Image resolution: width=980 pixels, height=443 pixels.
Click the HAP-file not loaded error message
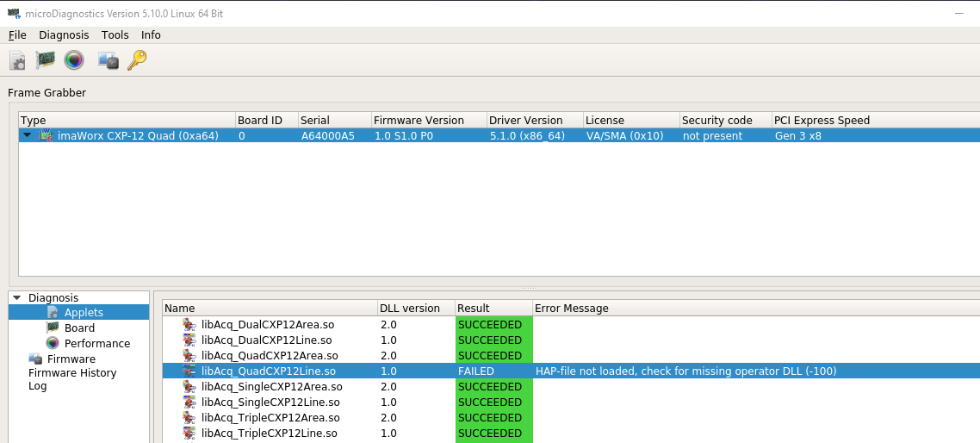coord(685,371)
